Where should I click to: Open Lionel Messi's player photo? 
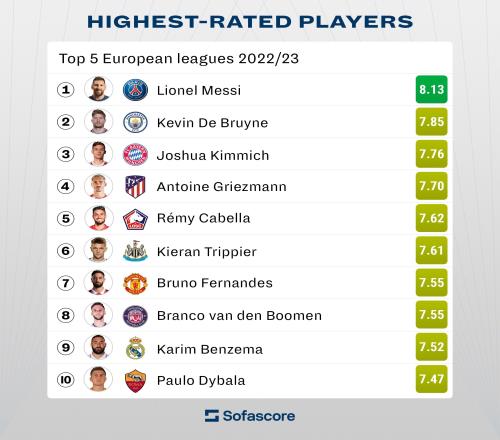point(98,89)
